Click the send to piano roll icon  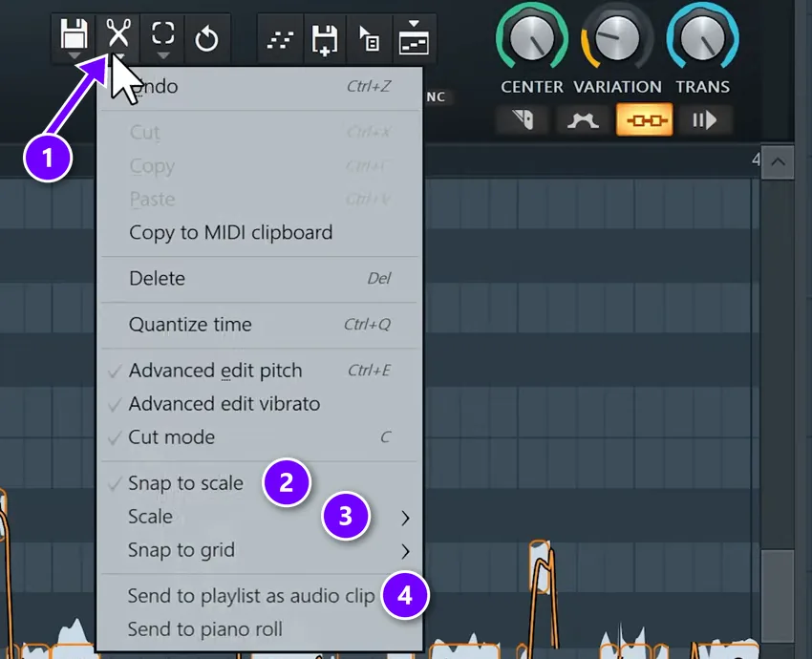click(x=414, y=38)
